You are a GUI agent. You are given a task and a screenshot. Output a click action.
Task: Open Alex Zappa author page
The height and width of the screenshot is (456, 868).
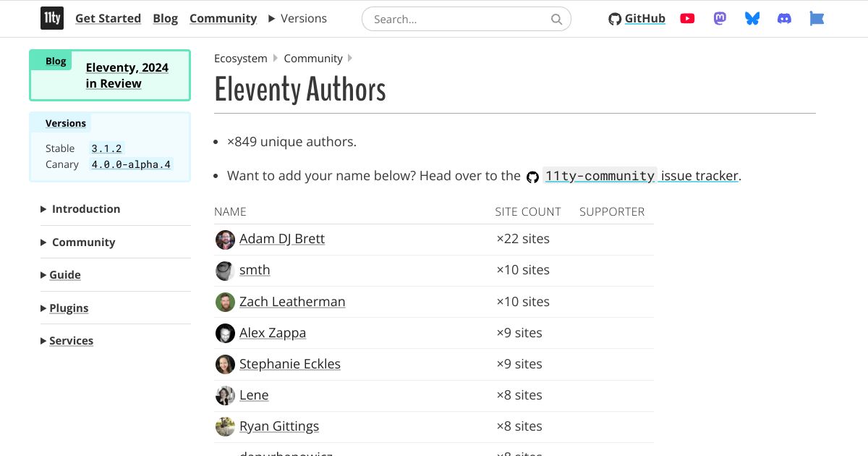point(273,333)
